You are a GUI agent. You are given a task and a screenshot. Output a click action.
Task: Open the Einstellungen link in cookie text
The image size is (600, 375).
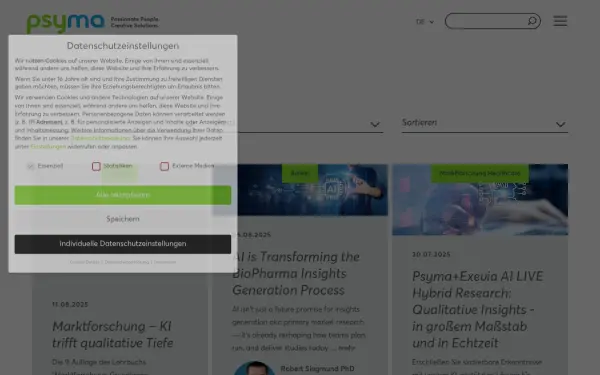tap(48, 147)
